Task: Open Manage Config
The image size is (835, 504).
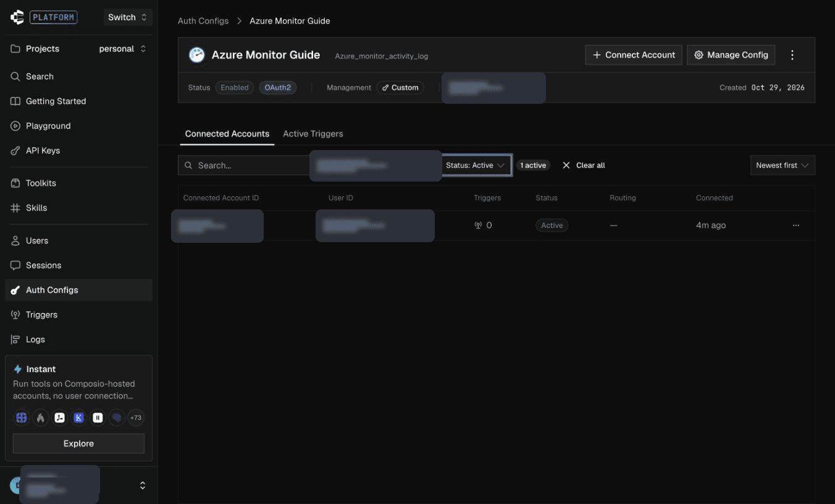Action: [x=731, y=55]
